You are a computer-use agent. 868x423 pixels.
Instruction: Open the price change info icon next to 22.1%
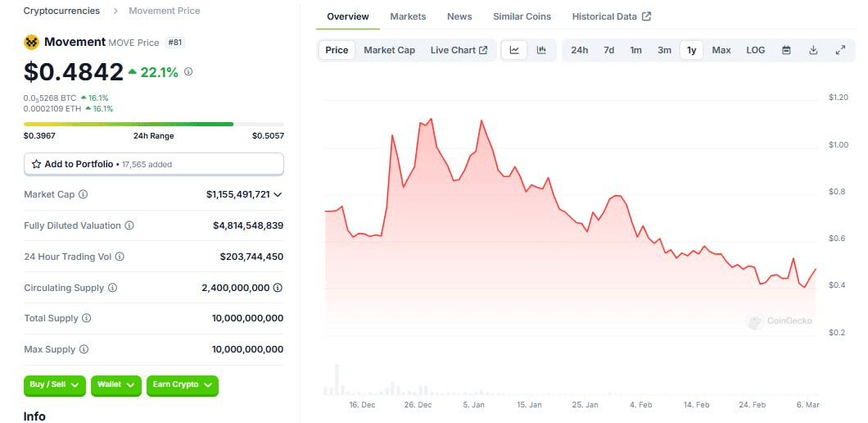[188, 71]
